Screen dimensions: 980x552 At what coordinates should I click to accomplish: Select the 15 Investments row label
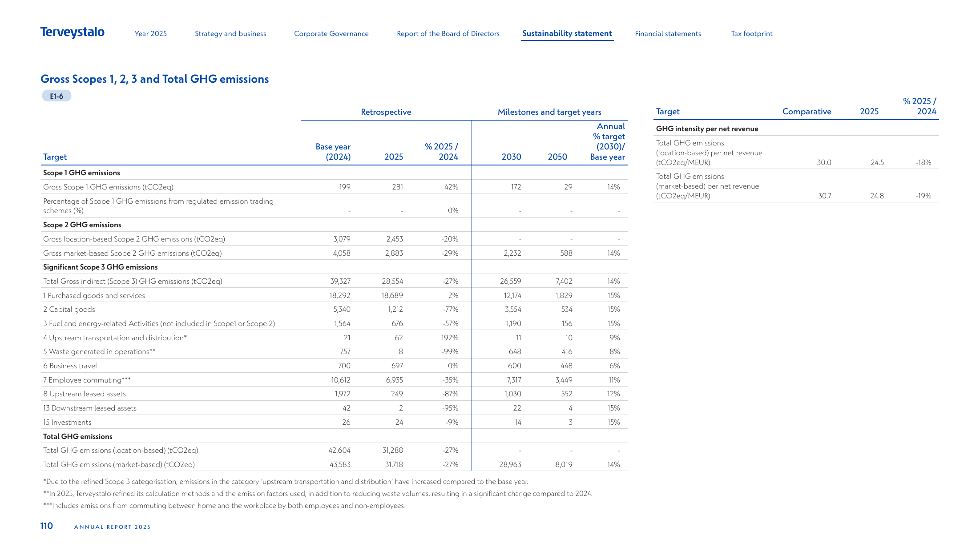[67, 423]
